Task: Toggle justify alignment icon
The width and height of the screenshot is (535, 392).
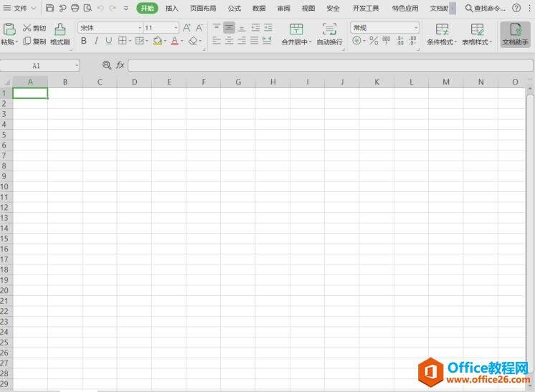Action: click(x=254, y=41)
